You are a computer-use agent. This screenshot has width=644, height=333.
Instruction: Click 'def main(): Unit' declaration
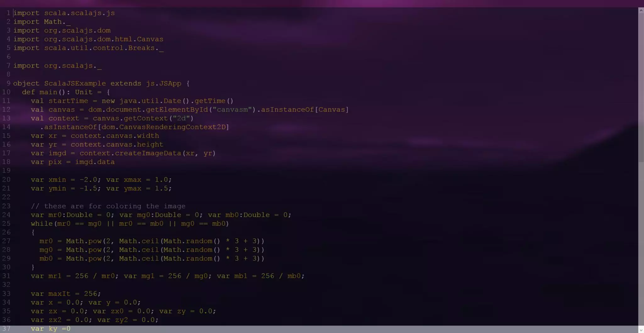[x=57, y=92]
